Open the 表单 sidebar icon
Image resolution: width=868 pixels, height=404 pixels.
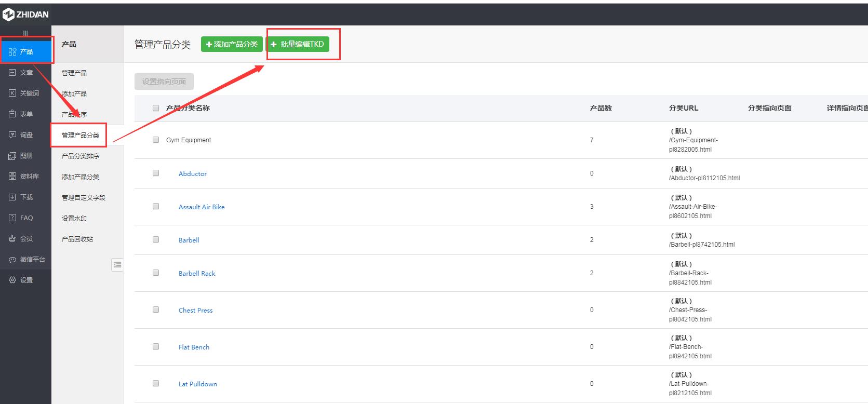click(x=12, y=114)
